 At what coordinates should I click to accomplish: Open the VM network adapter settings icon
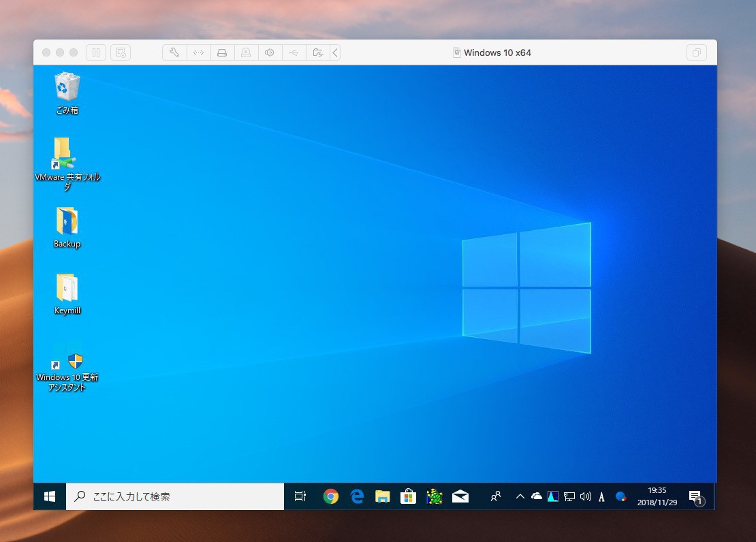click(198, 52)
